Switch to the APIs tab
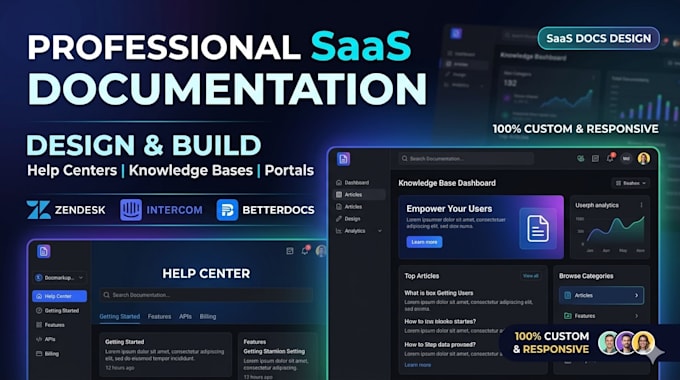 click(185, 317)
